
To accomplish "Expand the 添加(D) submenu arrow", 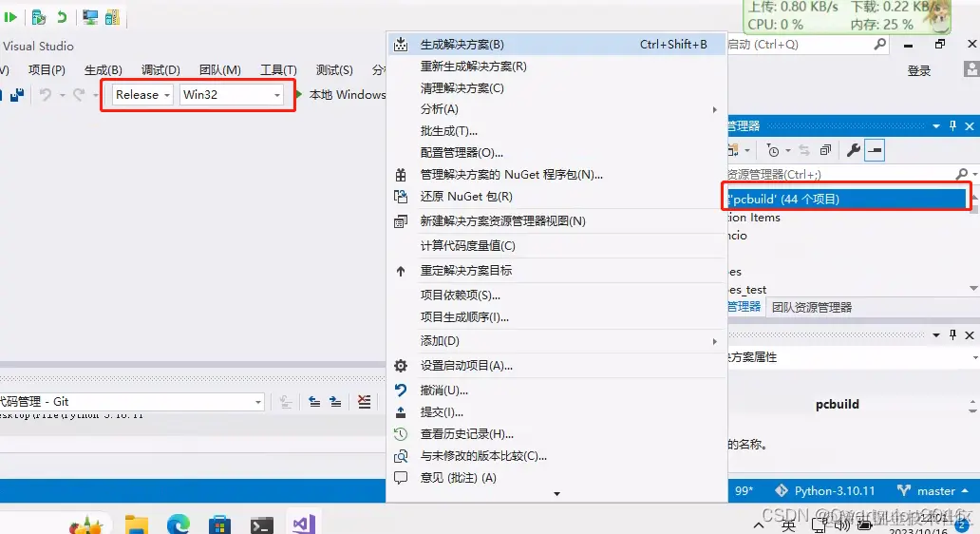I will 714,341.
